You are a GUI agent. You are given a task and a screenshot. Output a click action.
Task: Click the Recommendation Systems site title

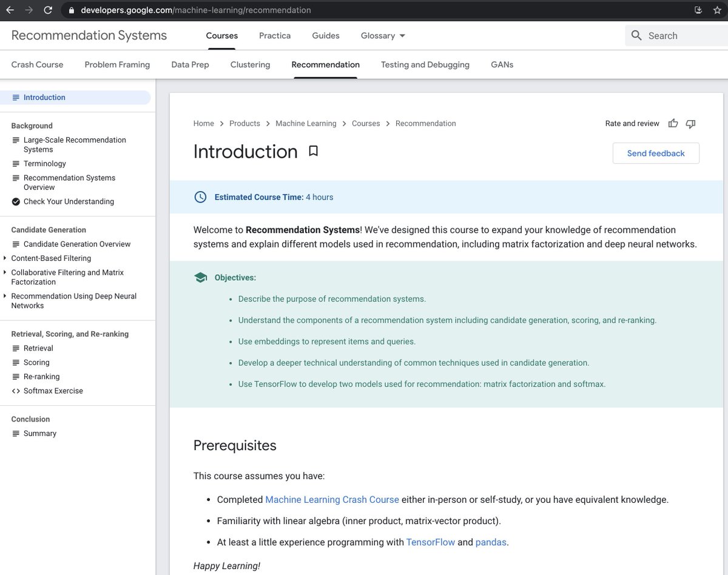(x=89, y=35)
